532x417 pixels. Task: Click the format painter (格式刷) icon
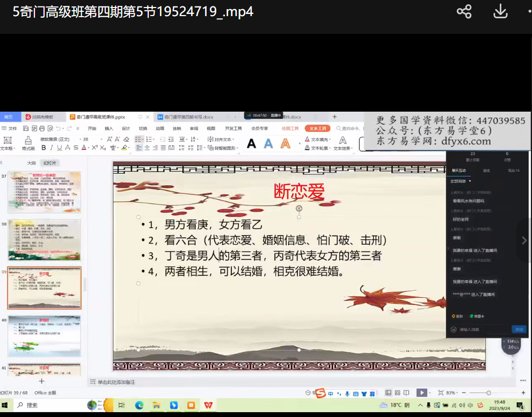click(28, 142)
